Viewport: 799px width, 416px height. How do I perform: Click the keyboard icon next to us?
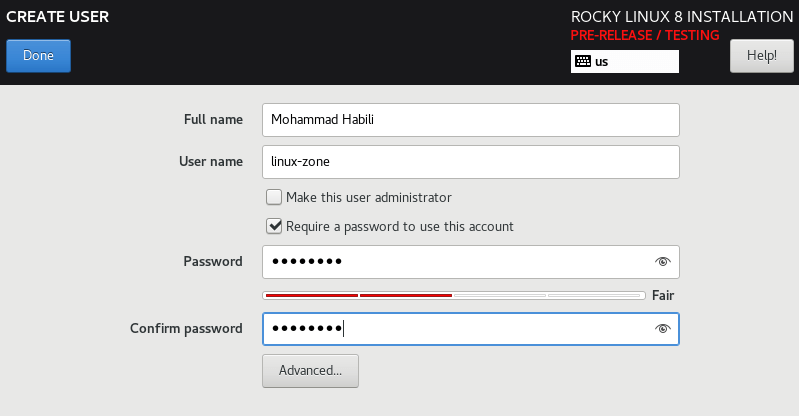[582, 61]
